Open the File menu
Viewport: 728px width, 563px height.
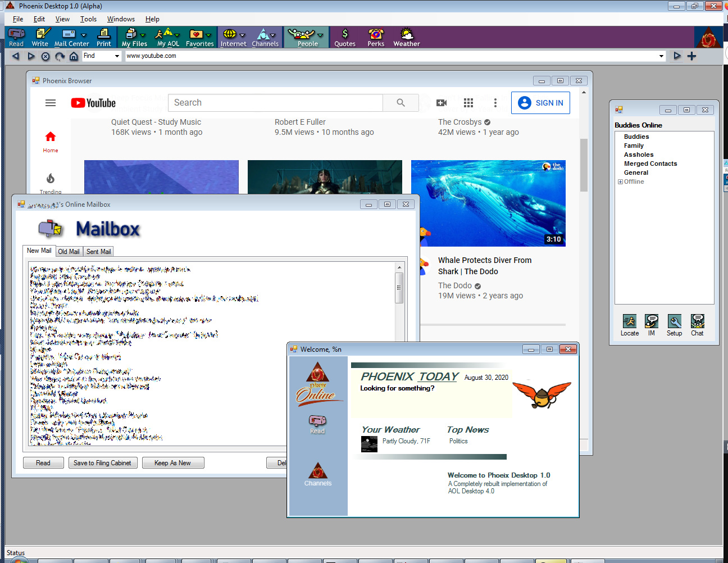coord(18,19)
